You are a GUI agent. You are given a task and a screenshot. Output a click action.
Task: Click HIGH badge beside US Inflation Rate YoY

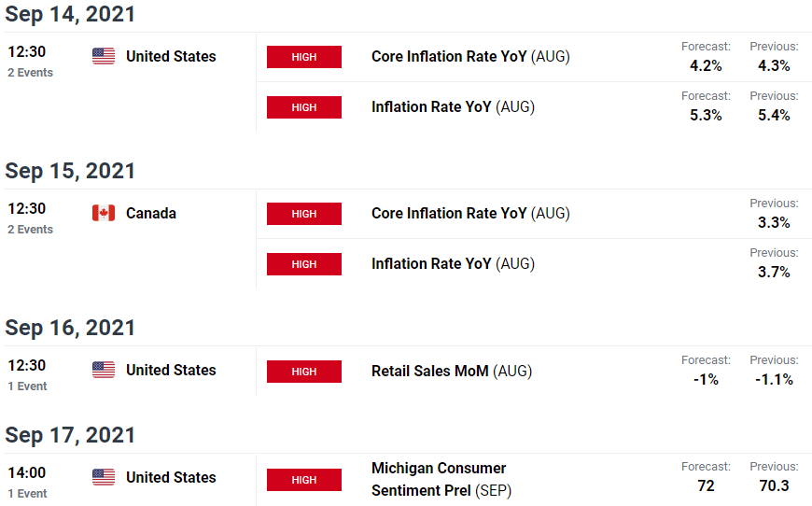(304, 107)
